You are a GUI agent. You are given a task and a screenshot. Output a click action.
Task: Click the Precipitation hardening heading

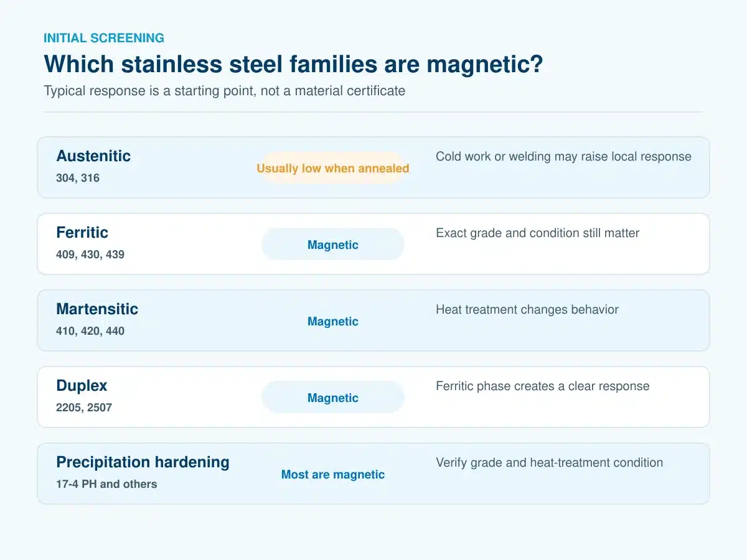143,462
